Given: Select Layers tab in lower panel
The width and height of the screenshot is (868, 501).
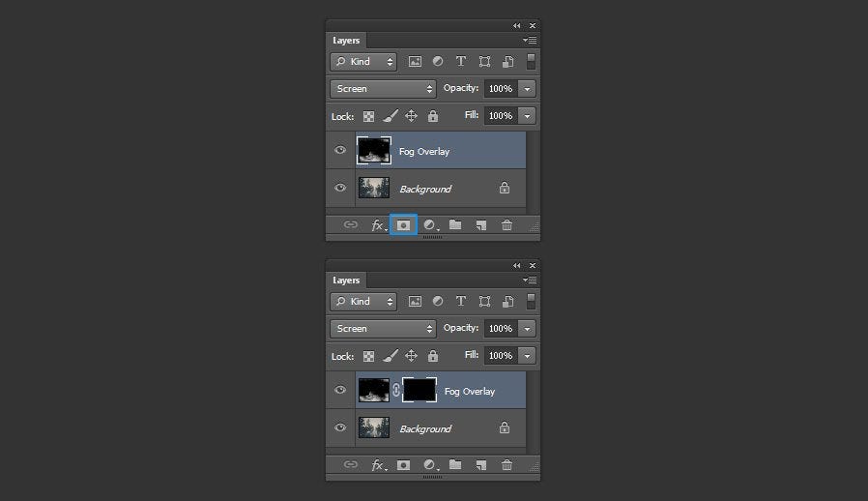Looking at the screenshot, I should tap(346, 280).
